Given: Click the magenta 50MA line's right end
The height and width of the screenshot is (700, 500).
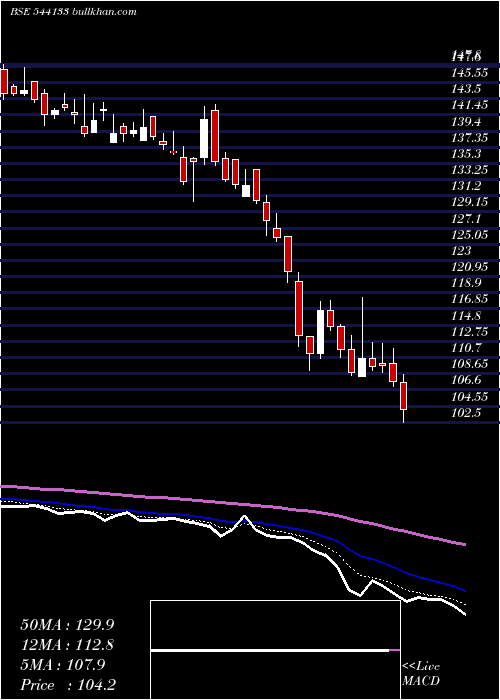Looking at the screenshot, I should [x=464, y=544].
